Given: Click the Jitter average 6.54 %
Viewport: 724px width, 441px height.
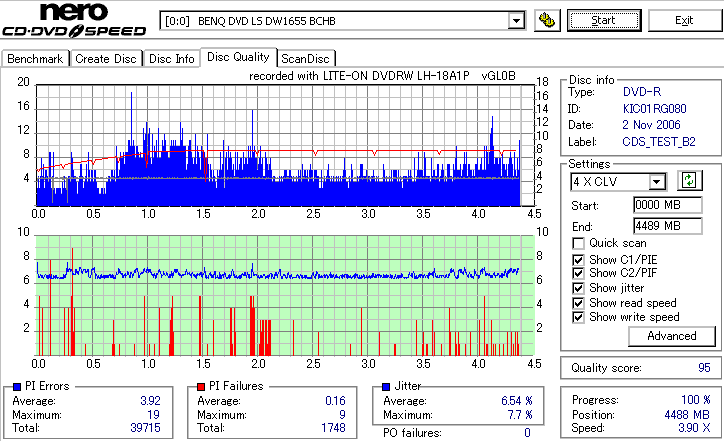Looking at the screenshot, I should (x=517, y=401).
